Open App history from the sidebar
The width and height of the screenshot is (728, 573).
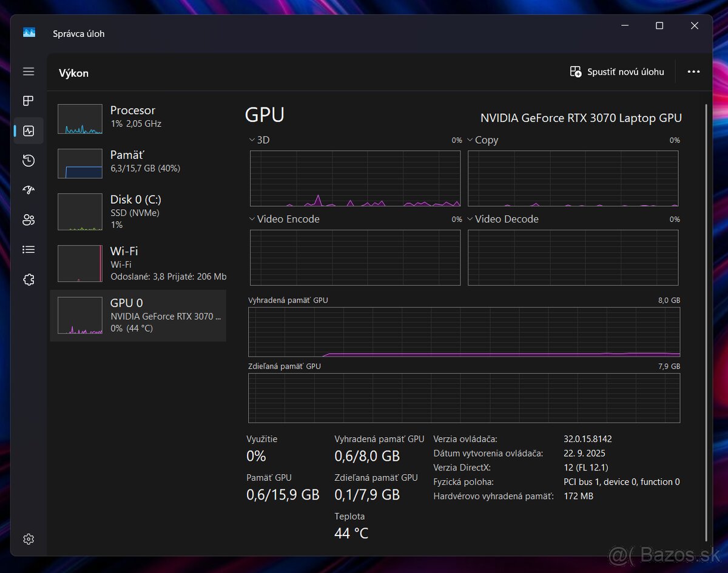(x=29, y=161)
